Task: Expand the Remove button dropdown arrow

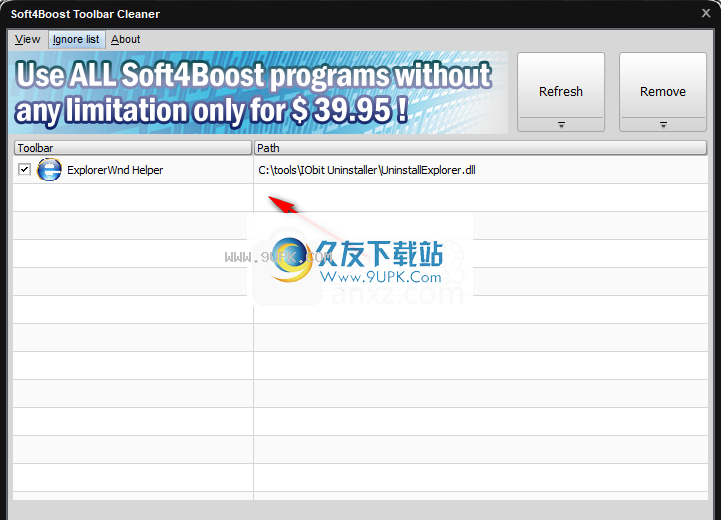Action: pyautogui.click(x=663, y=125)
